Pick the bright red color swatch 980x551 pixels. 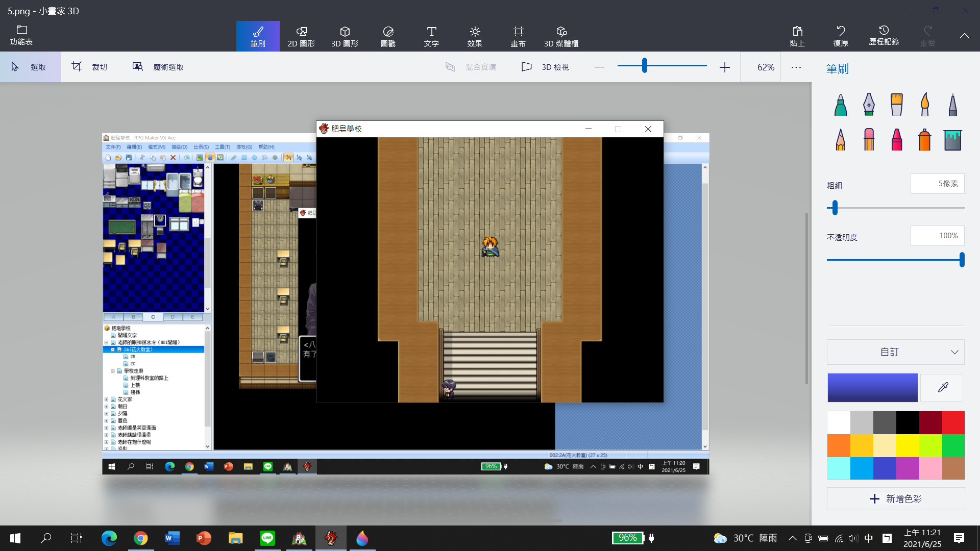tap(953, 422)
